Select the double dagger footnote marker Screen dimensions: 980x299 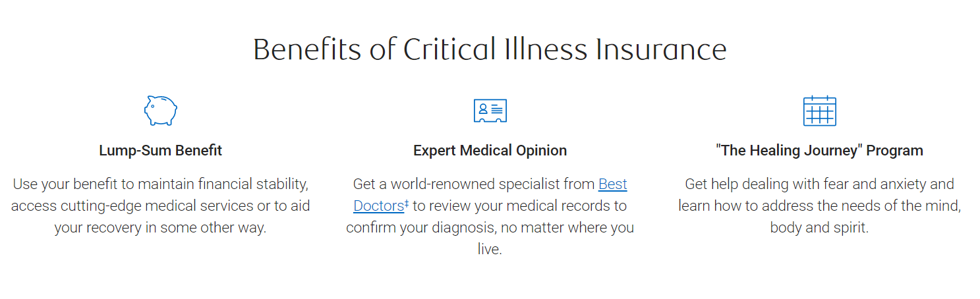click(x=407, y=203)
